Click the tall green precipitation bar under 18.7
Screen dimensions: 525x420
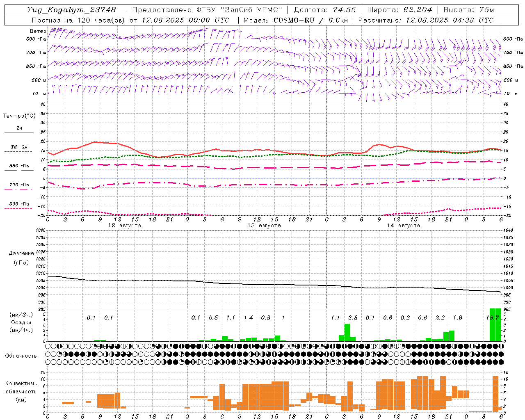495,325
